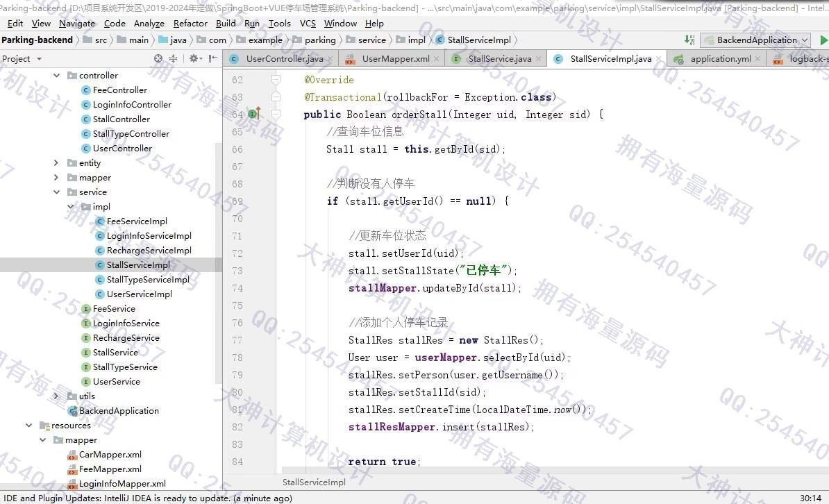Click the StallServiceImpl editor breadcrumb at bottom
The image size is (829, 504).
point(314,482)
